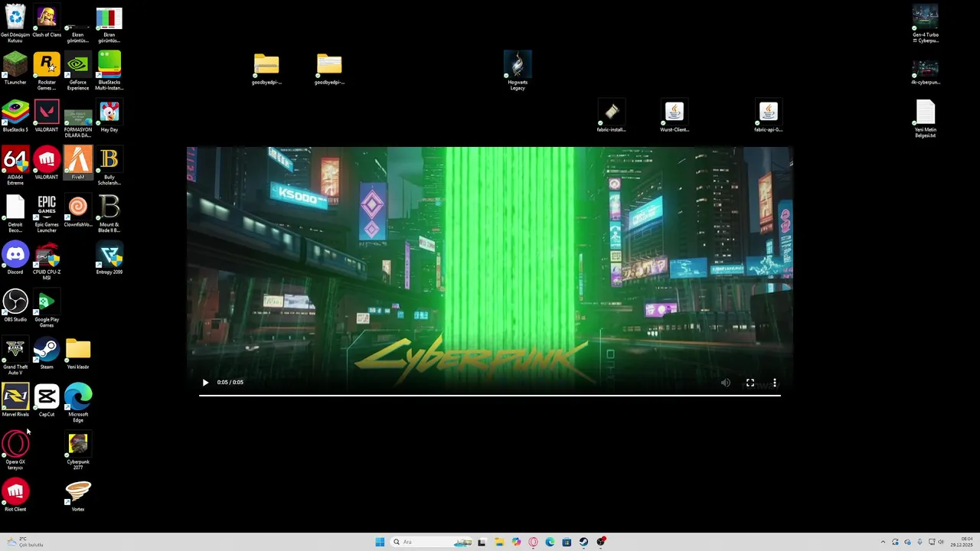Screen dimensions: 980x551
Task: Select Google Play Games icon
Action: coord(47,308)
